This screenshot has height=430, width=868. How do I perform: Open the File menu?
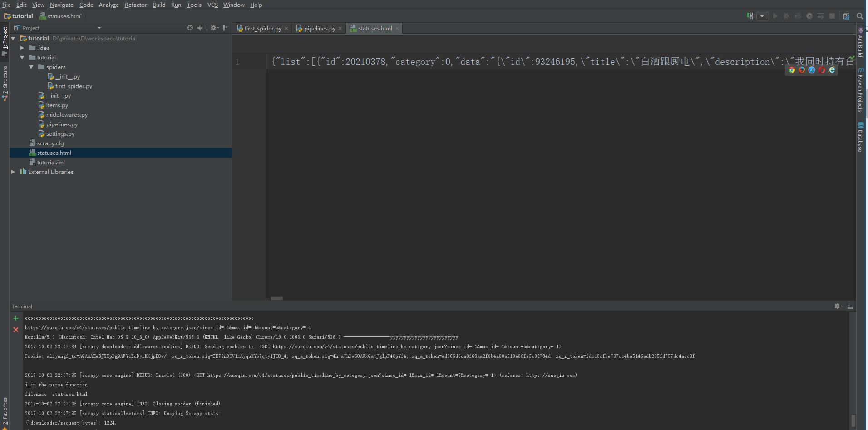click(6, 5)
